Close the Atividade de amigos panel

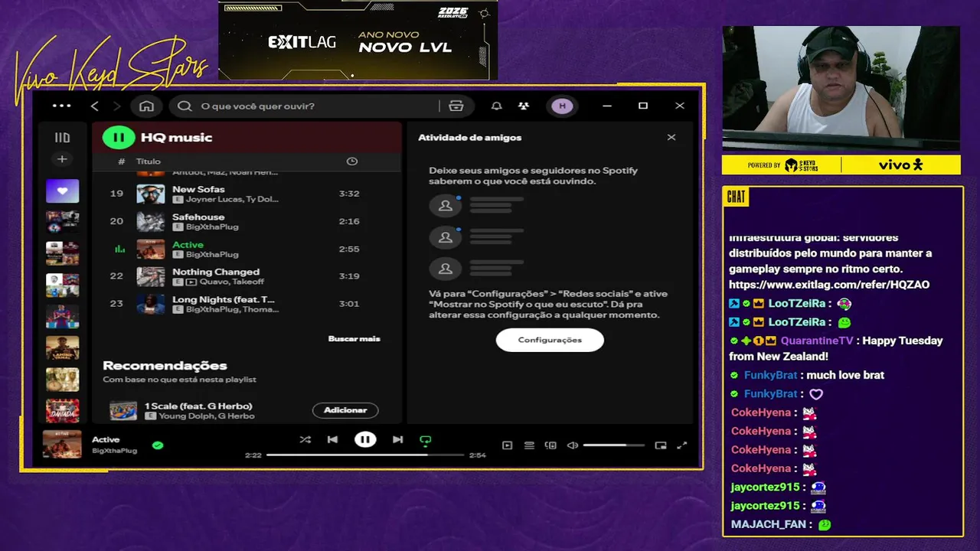[671, 137]
